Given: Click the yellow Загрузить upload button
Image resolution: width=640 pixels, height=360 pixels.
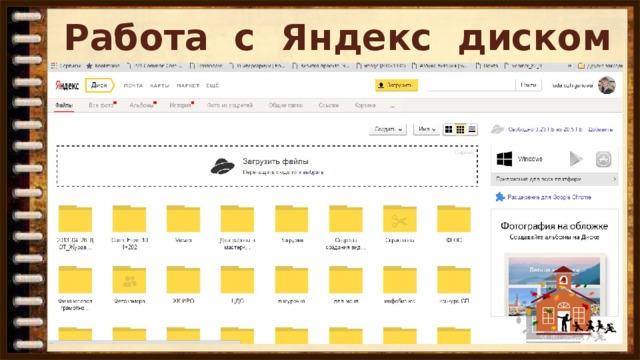Looking at the screenshot, I should [396, 85].
